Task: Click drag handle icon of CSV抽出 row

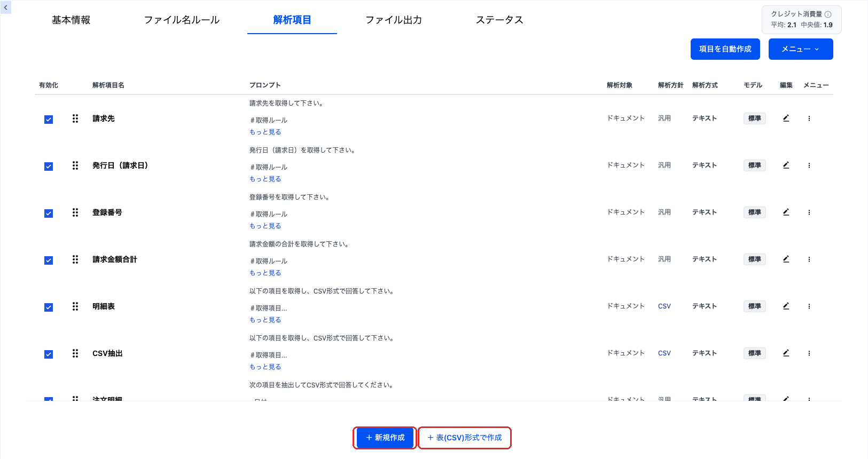Action: [x=75, y=353]
